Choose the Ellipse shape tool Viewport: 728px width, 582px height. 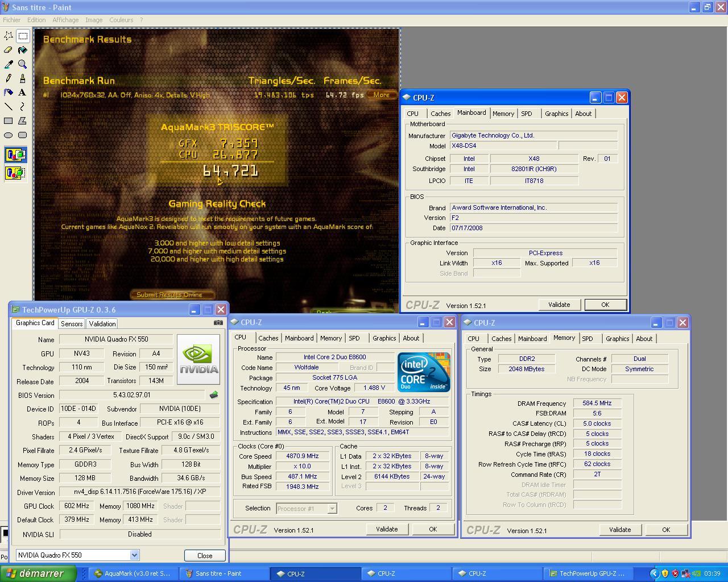click(x=9, y=135)
